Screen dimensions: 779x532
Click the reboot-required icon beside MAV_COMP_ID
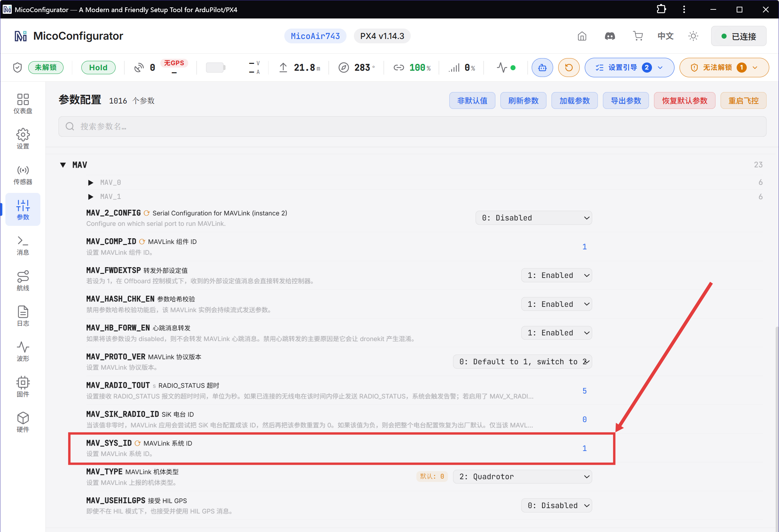click(142, 242)
